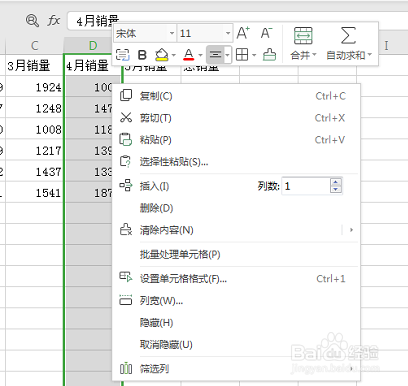The height and width of the screenshot is (386, 408).
Task: Choose 批量处理单元格(P) entry
Action: [236, 255]
